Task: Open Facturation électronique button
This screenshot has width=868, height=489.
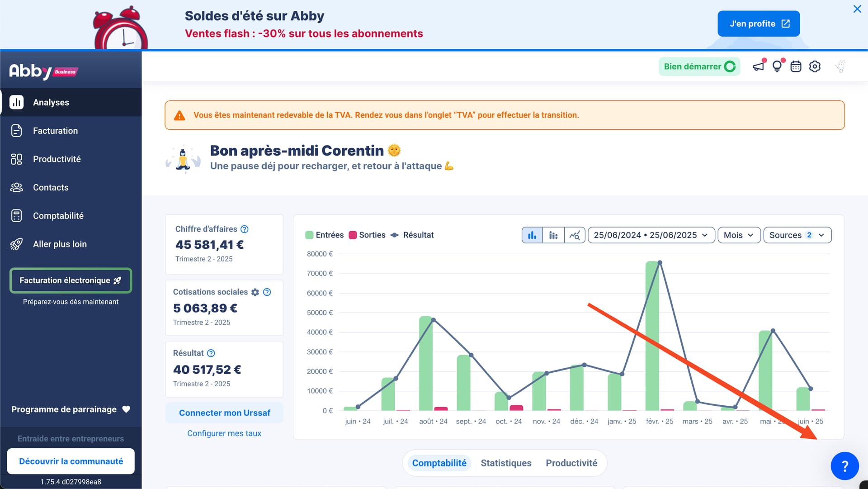Action: click(x=71, y=280)
